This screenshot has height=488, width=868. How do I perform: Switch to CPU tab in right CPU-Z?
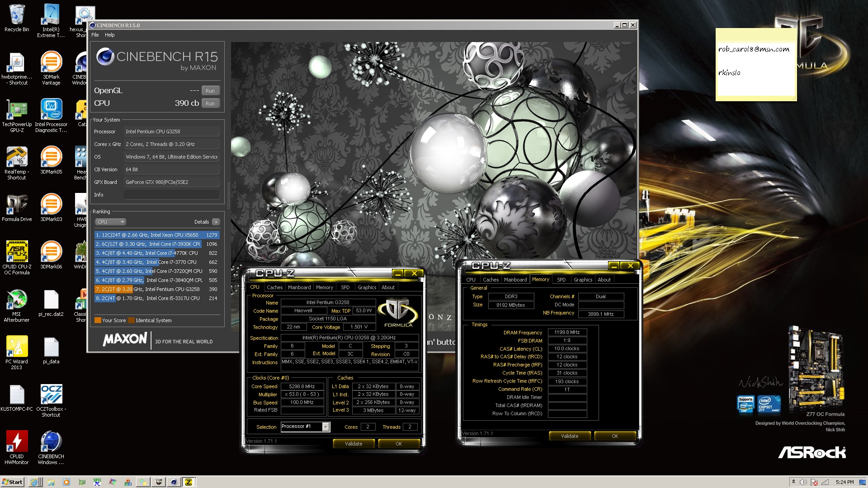(471, 280)
